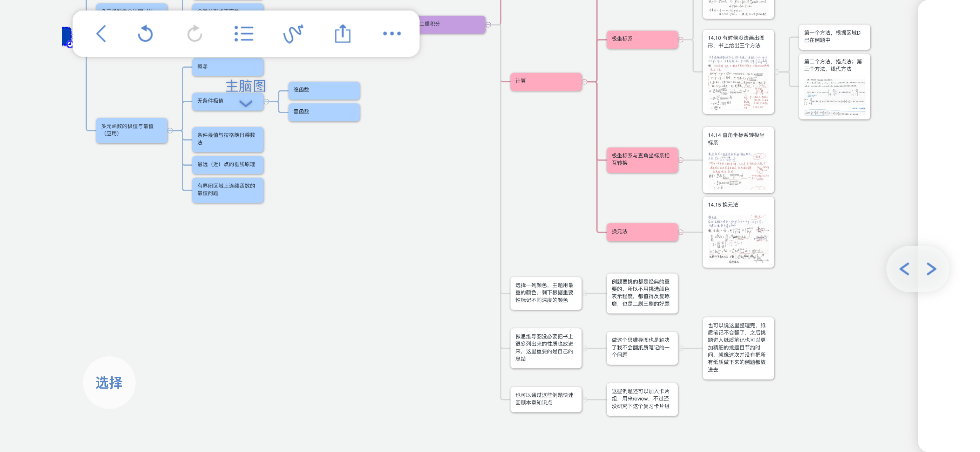Tap the 选择 button
Screen dimensions: 980x452
109,383
